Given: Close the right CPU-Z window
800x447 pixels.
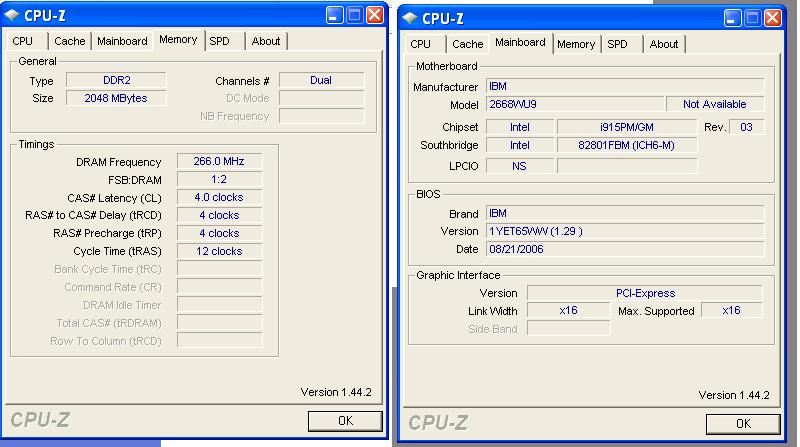Looking at the screenshot, I should point(773,18).
